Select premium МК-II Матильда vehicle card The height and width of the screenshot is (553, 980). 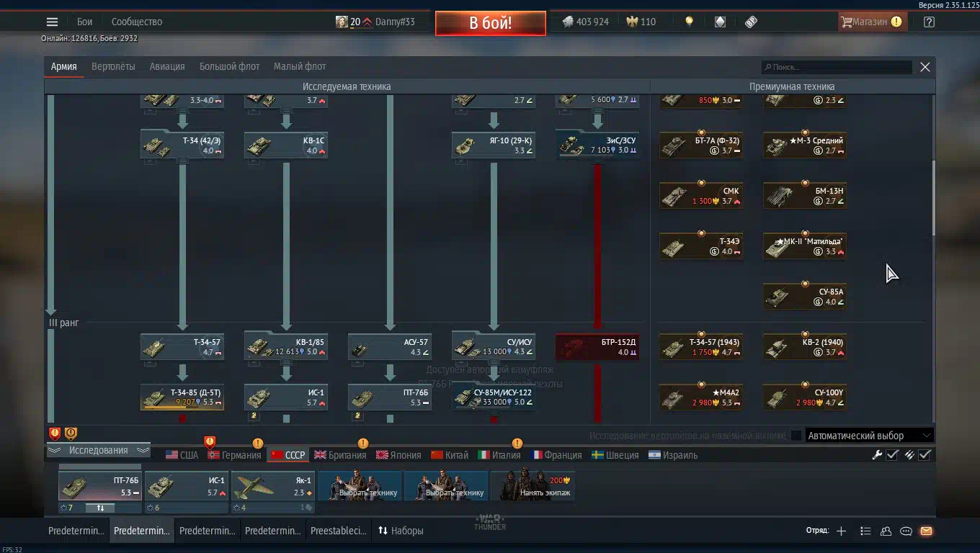pyautogui.click(x=805, y=246)
